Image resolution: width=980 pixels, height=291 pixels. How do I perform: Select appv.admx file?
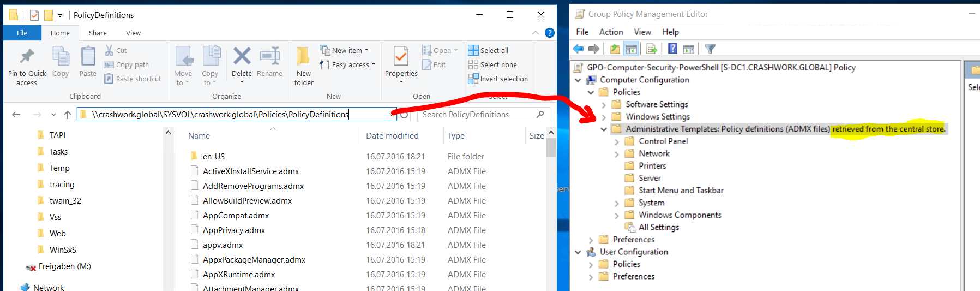tap(223, 245)
